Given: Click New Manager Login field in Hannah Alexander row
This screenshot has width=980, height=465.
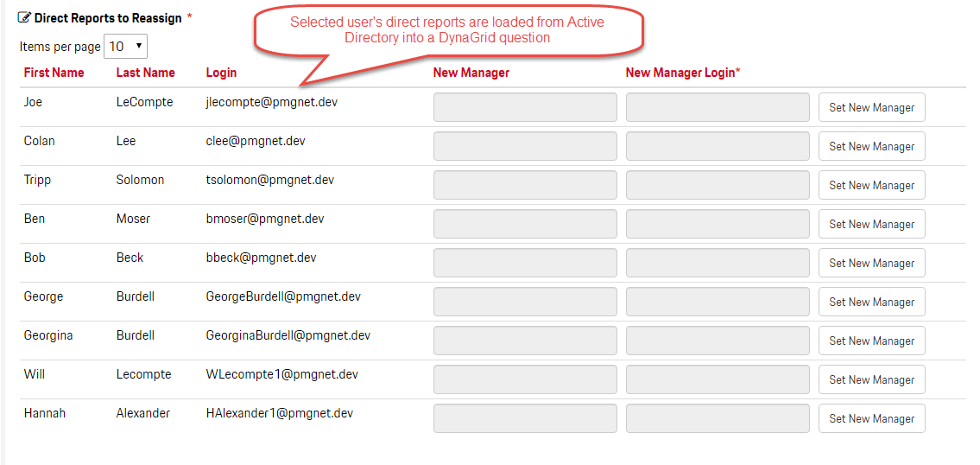Looking at the screenshot, I should (x=718, y=418).
